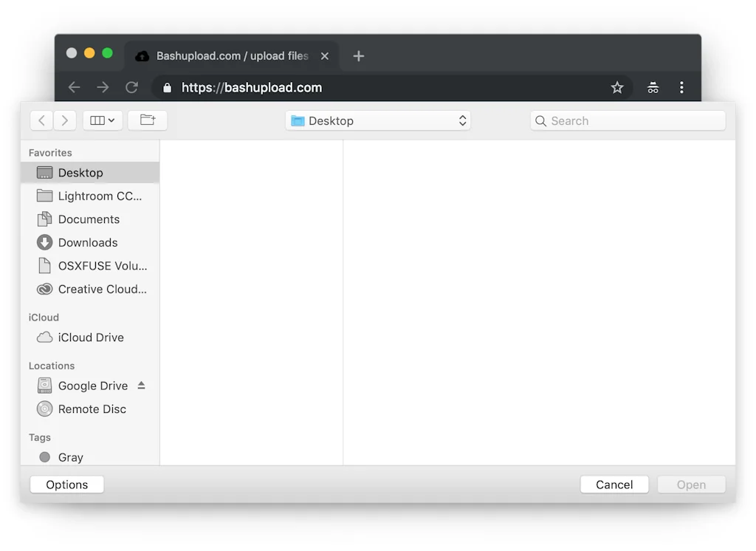
Task: Select Documents in the sidebar
Action: coord(90,219)
